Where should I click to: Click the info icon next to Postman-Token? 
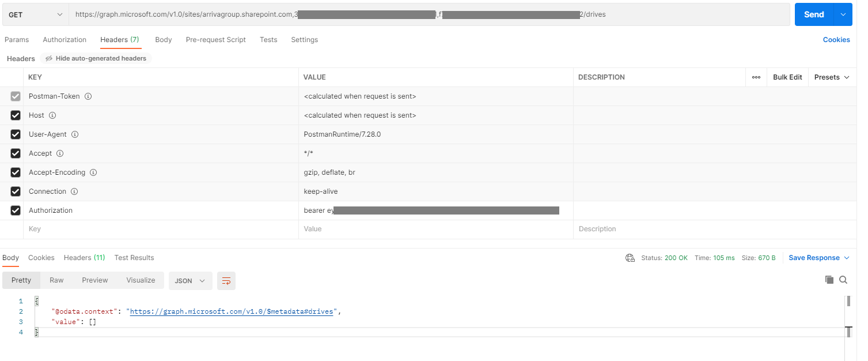pyautogui.click(x=88, y=96)
